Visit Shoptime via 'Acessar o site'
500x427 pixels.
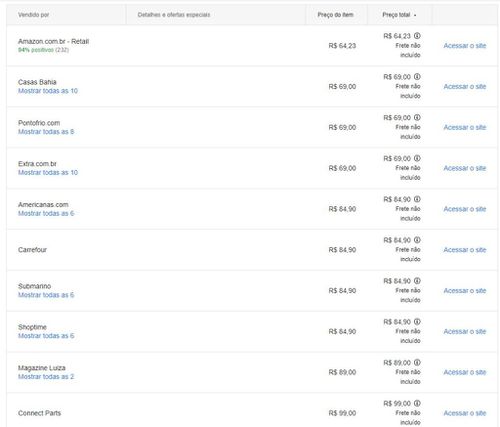pos(465,331)
